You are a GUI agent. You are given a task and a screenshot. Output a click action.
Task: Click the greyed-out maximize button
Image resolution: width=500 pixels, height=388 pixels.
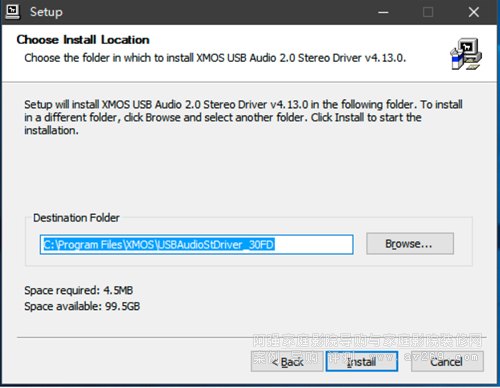click(428, 12)
